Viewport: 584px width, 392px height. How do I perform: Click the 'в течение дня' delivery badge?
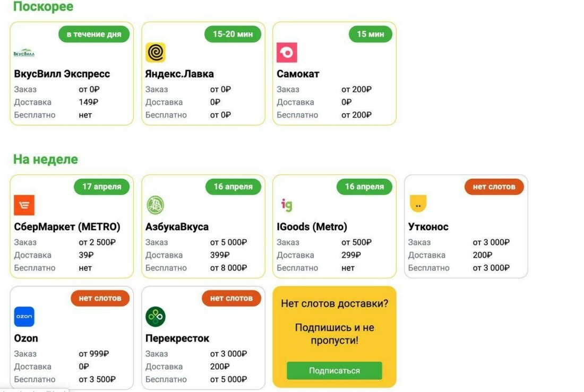coord(94,34)
